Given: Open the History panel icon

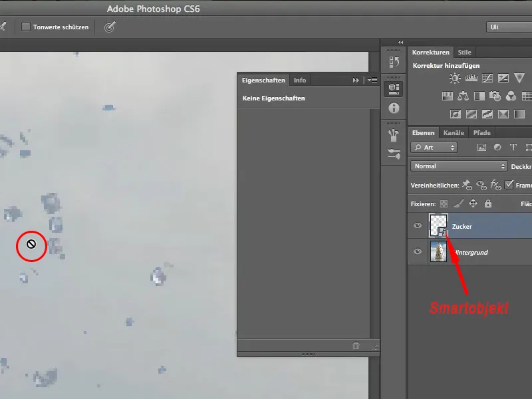Looking at the screenshot, I should 394,62.
